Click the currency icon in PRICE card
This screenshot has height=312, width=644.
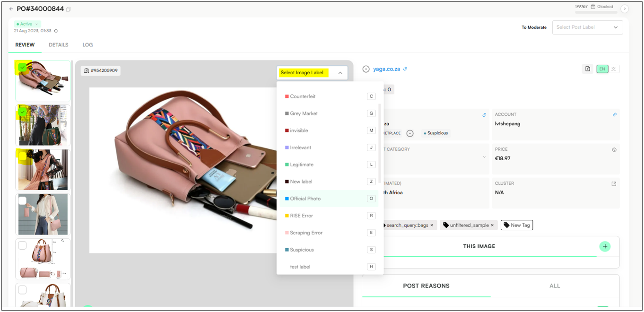coord(614,150)
